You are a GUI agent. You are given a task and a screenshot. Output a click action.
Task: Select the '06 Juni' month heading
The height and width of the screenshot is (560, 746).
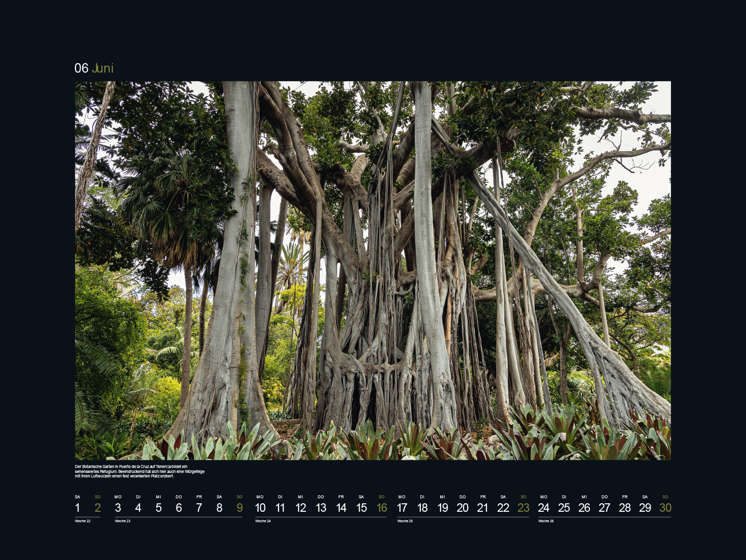94,68
